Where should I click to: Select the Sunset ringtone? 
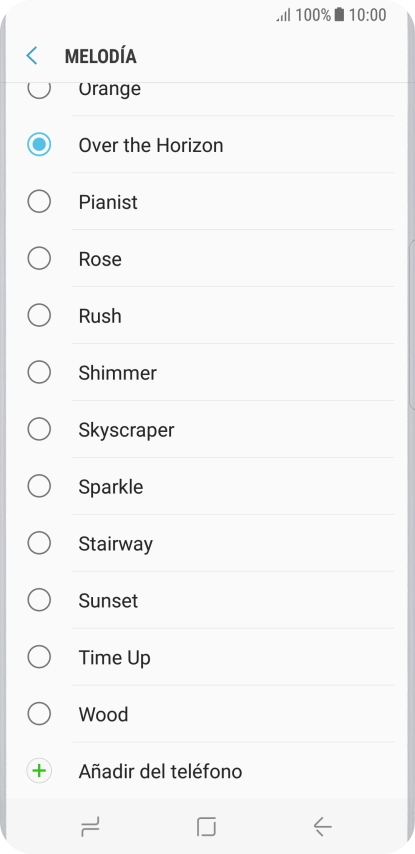click(210, 600)
